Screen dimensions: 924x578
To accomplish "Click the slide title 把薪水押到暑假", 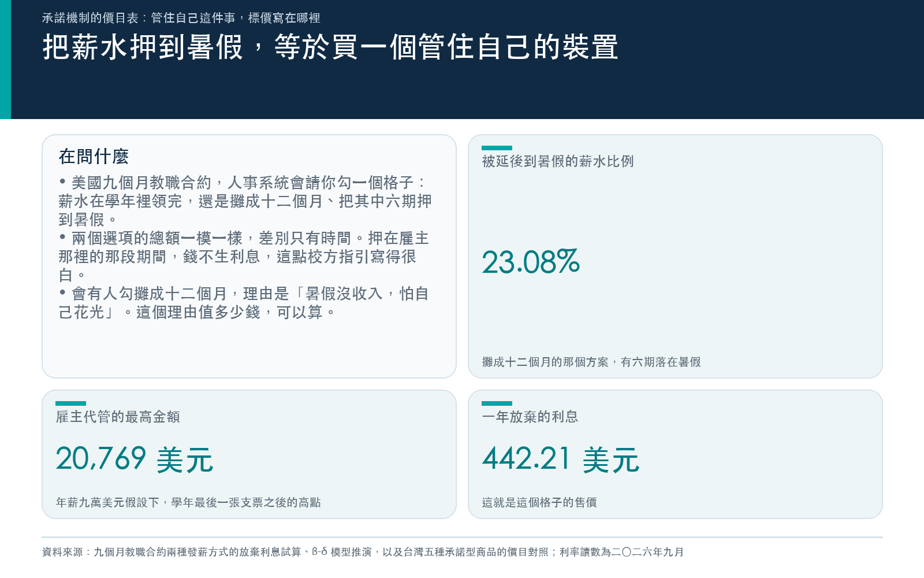I will point(330,47).
